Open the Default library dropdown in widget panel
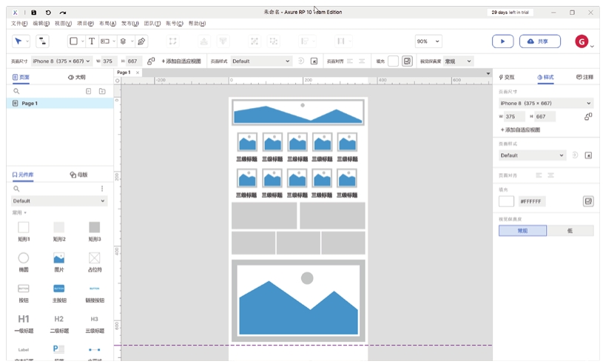This screenshot has width=603, height=364. pos(59,200)
